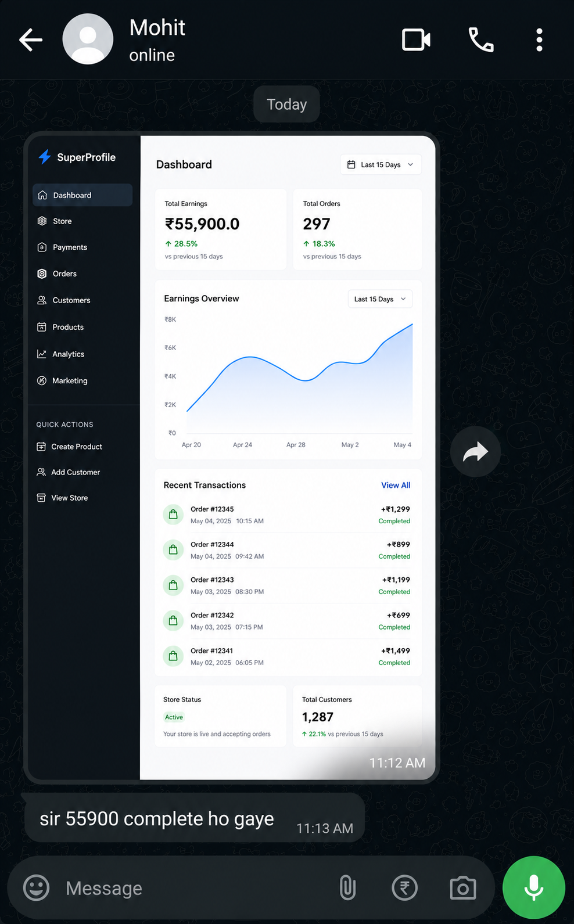Expand the Earnings Overview Last 15 Days dropdown
Viewport: 574px width, 924px height.
click(x=380, y=299)
